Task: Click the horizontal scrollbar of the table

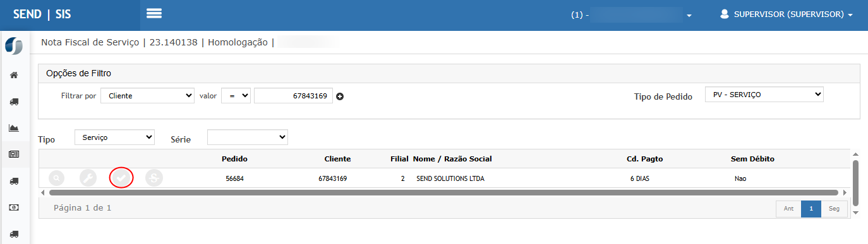Action: pos(443,192)
